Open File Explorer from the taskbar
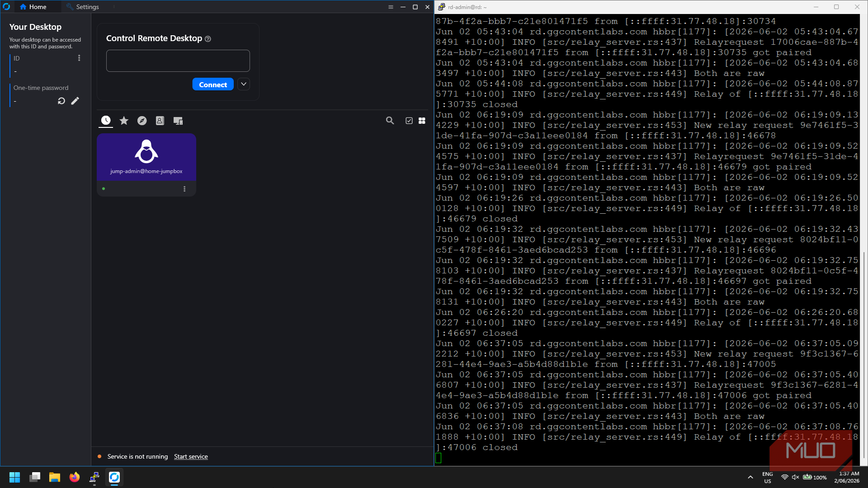 click(55, 477)
